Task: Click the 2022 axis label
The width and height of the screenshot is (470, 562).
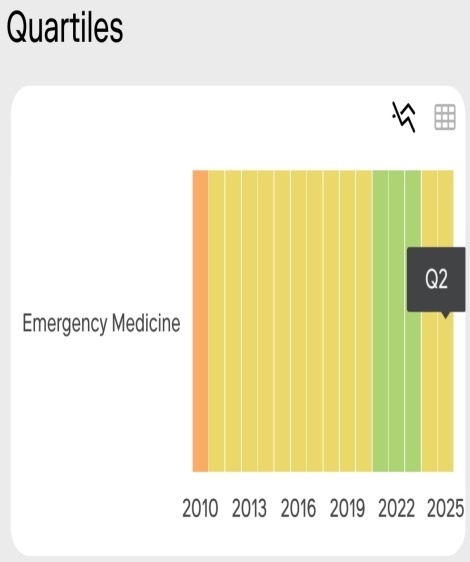Action: pos(396,508)
